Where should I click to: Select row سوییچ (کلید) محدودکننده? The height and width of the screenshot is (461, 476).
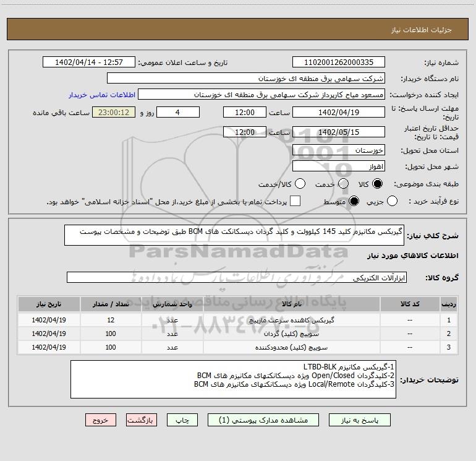pyautogui.click(x=238, y=347)
